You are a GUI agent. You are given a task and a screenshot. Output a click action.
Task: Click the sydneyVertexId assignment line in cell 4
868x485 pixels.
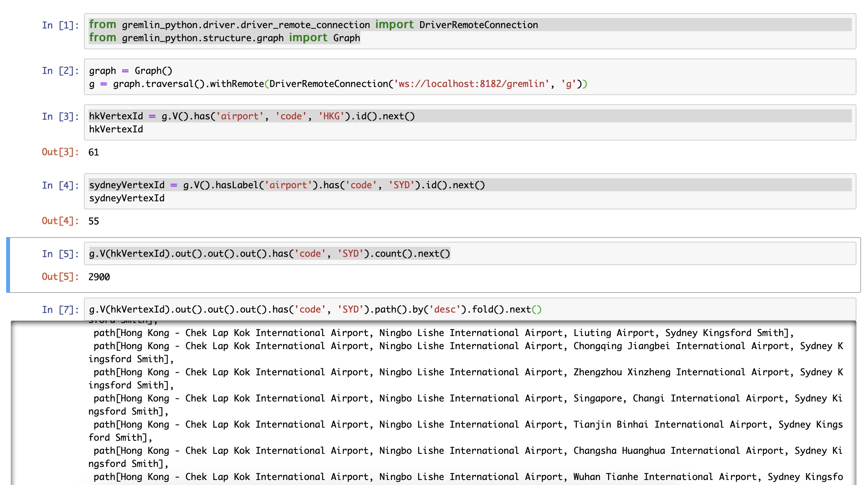pos(287,185)
